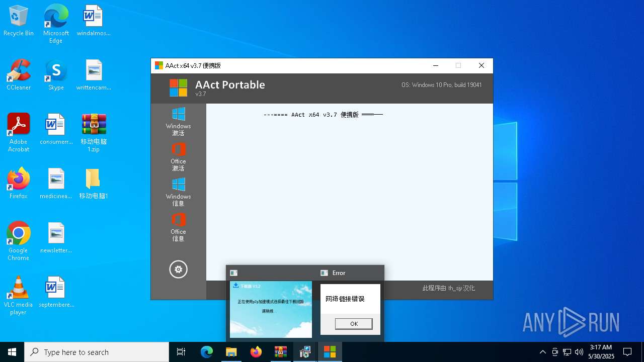The image size is (644, 362).
Task: Open Task View on taskbar
Action: click(x=181, y=352)
